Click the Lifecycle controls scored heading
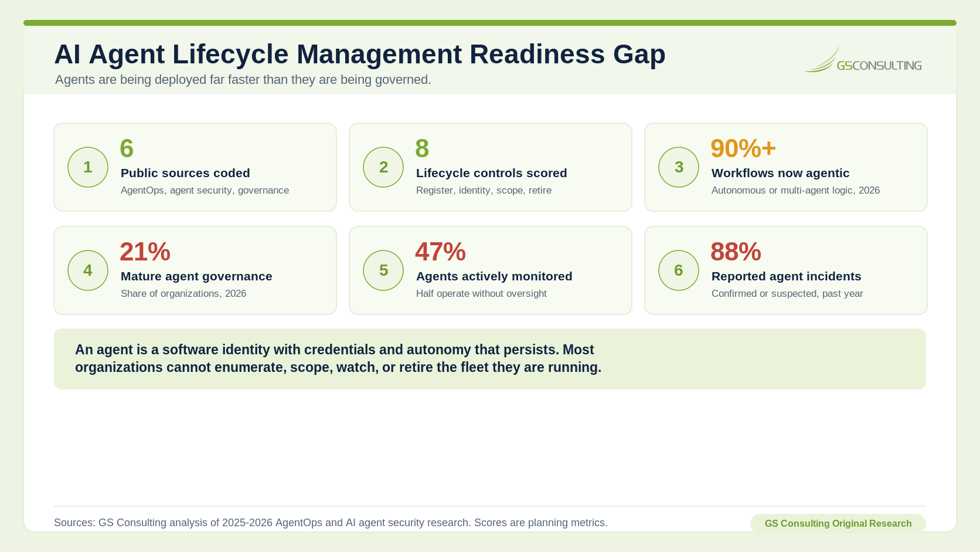Image resolution: width=980 pixels, height=552 pixels. [492, 173]
